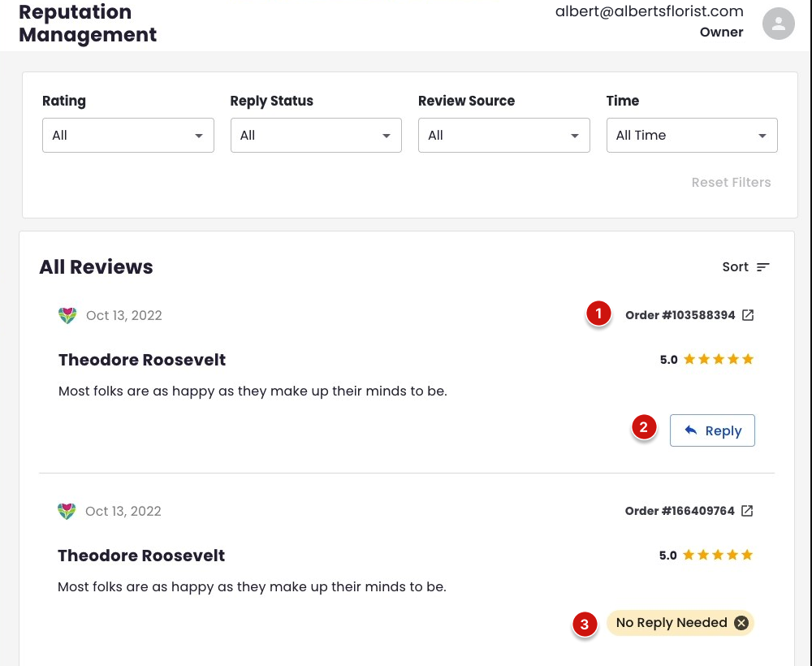Open the Review Source dropdown
The image size is (812, 666).
tap(504, 135)
